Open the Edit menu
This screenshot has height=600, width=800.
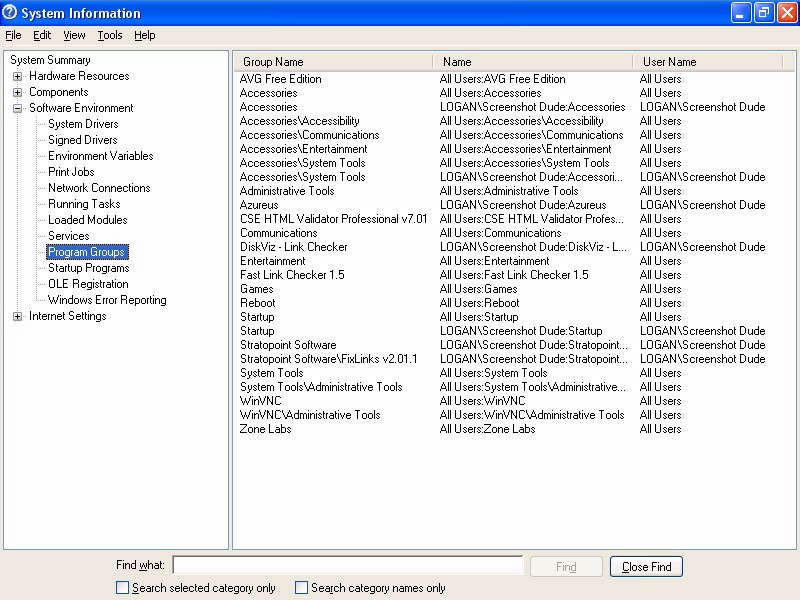point(42,35)
